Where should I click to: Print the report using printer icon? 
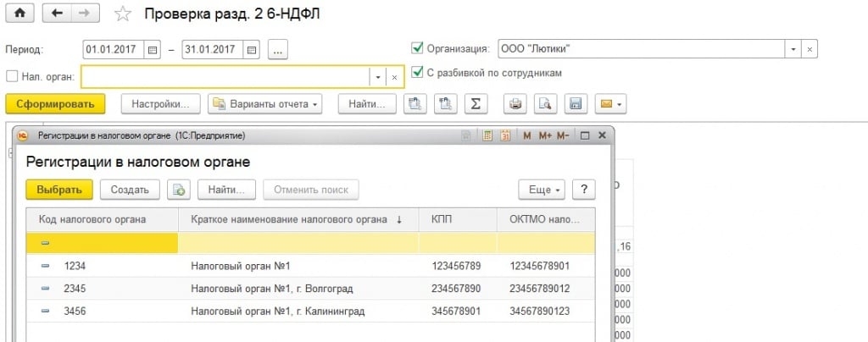click(516, 104)
